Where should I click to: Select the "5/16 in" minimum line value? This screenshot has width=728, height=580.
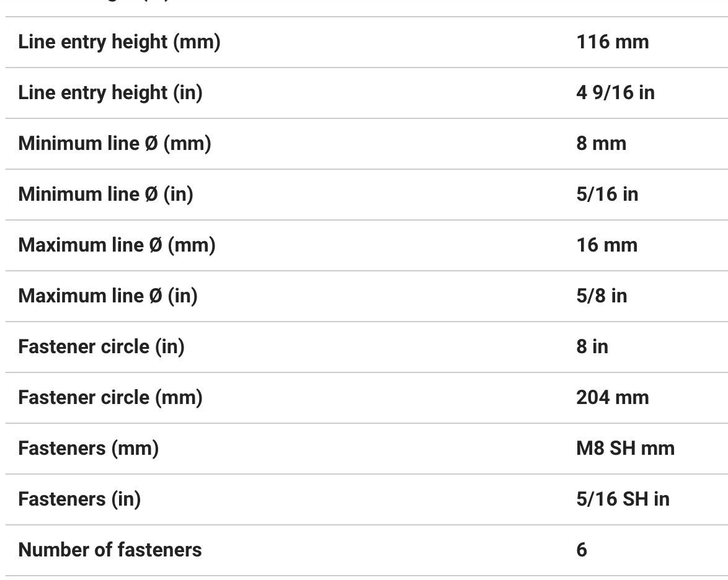coord(606,195)
